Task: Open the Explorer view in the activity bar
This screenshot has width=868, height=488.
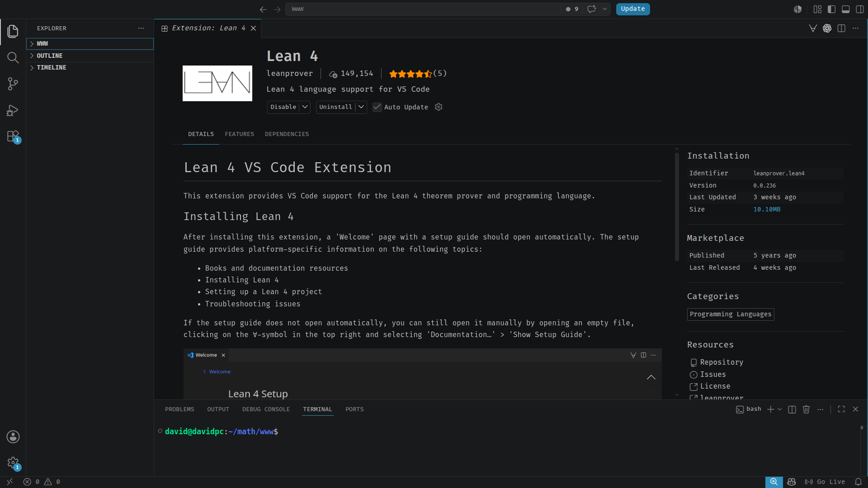Action: click(x=13, y=31)
